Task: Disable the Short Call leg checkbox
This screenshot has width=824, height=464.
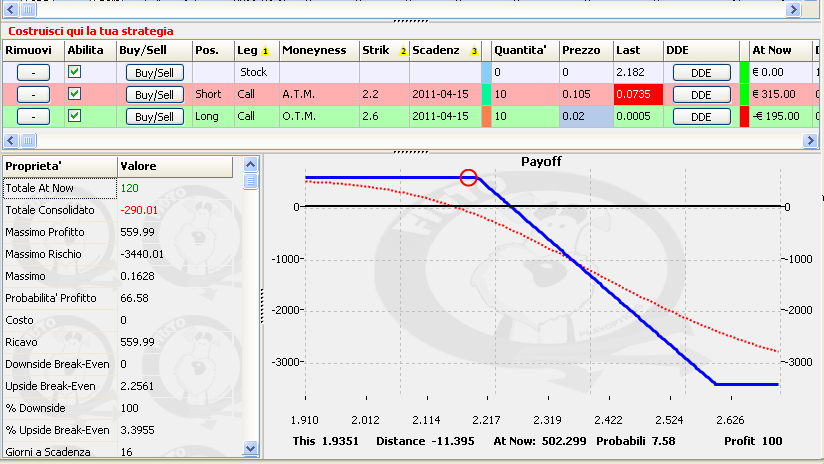Action: pyautogui.click(x=74, y=94)
